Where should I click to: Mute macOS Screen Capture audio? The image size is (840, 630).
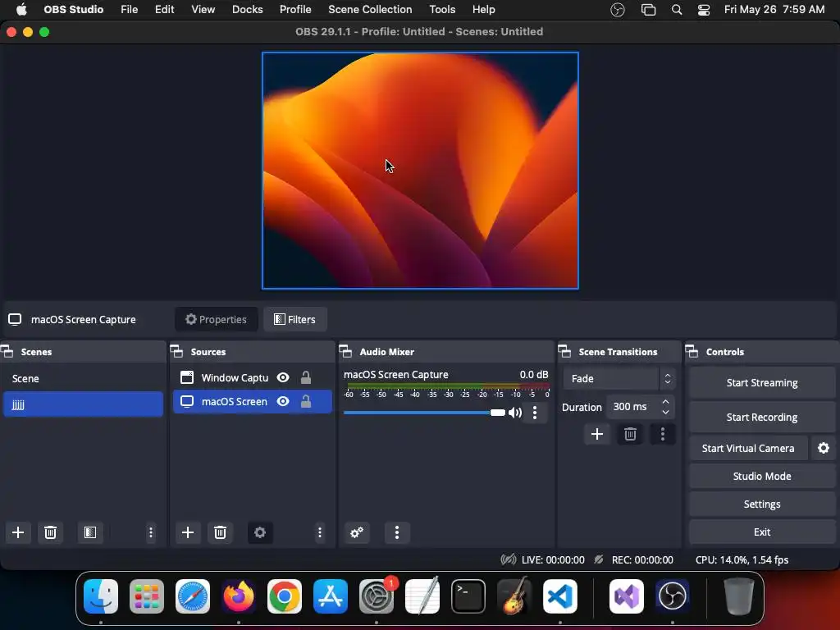(515, 413)
